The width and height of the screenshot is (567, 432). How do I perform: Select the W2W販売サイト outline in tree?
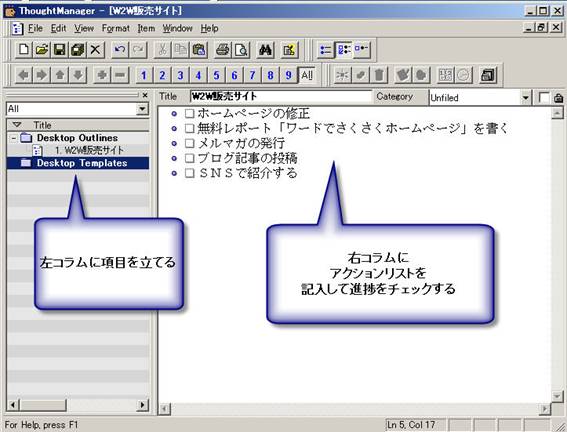pyautogui.click(x=89, y=150)
